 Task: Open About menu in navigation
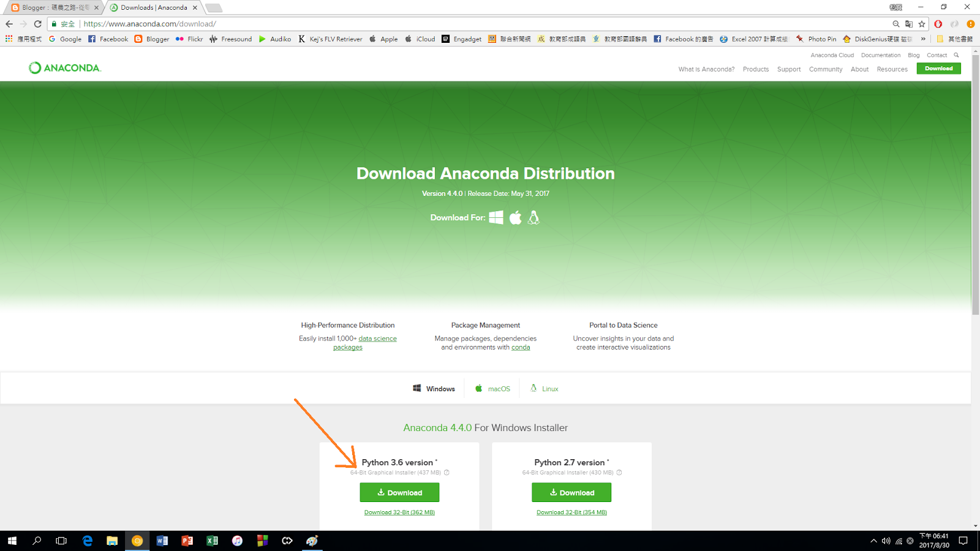(859, 69)
